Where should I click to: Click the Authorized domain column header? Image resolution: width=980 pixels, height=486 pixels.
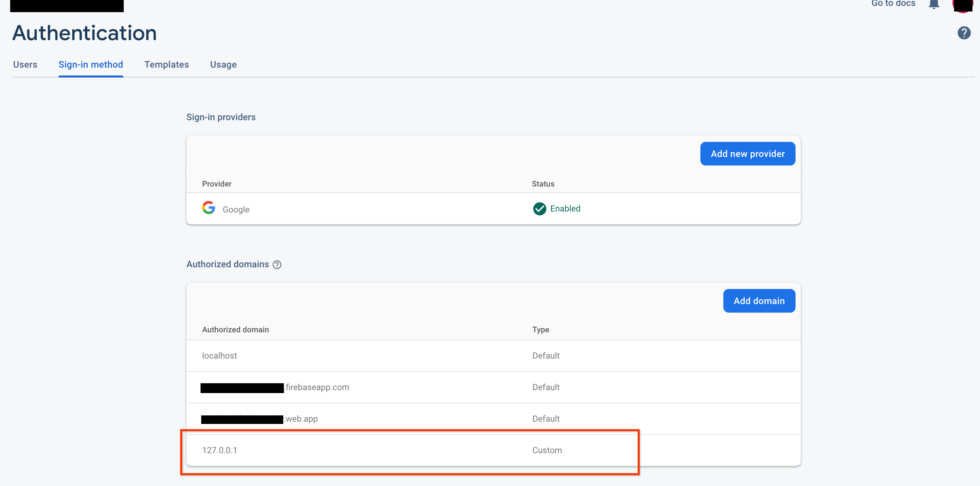click(x=235, y=330)
